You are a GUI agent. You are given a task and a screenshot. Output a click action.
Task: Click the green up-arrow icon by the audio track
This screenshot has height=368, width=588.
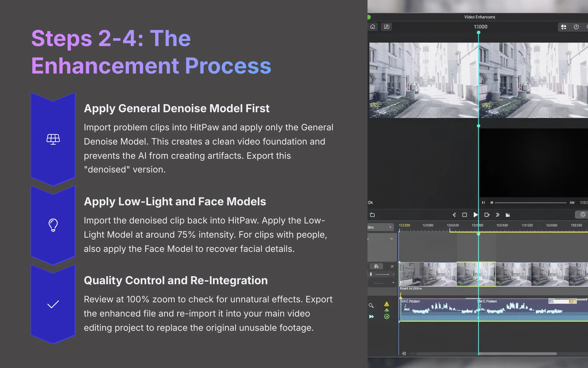(x=387, y=310)
